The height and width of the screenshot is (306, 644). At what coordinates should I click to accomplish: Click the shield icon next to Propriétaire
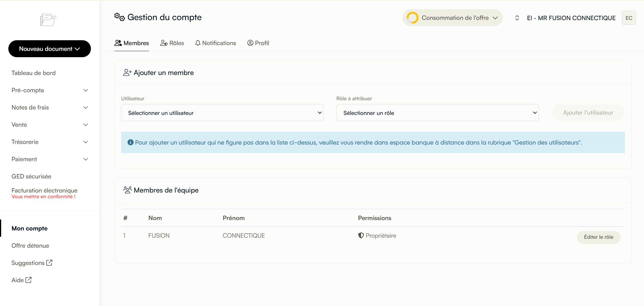[361, 235]
